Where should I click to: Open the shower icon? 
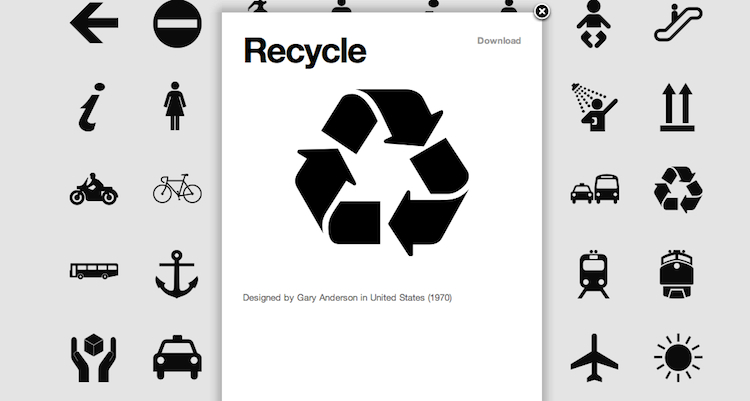click(x=594, y=106)
